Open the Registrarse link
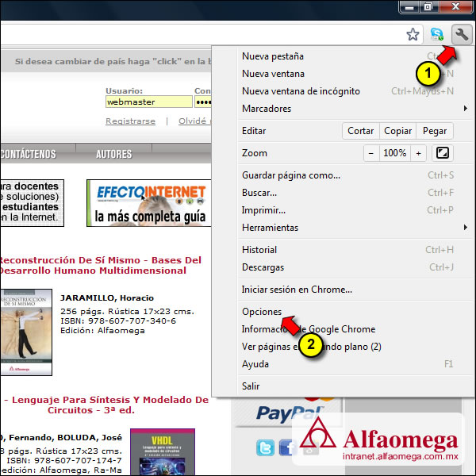Viewport: 476px width, 476px height. click(x=130, y=121)
